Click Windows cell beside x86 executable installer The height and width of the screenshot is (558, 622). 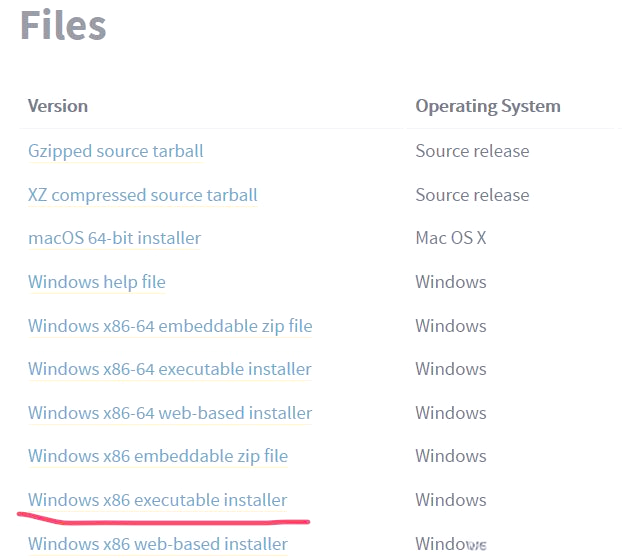tap(451, 500)
